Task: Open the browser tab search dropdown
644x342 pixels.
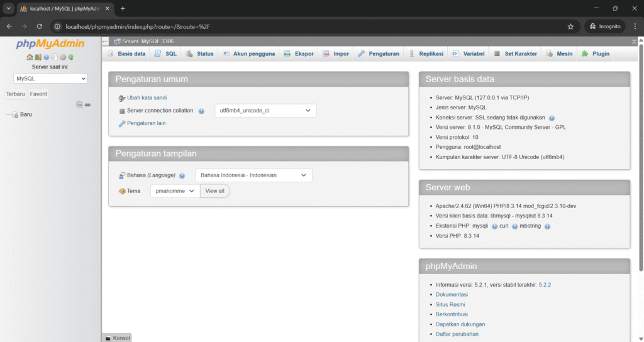Action: click(8, 8)
